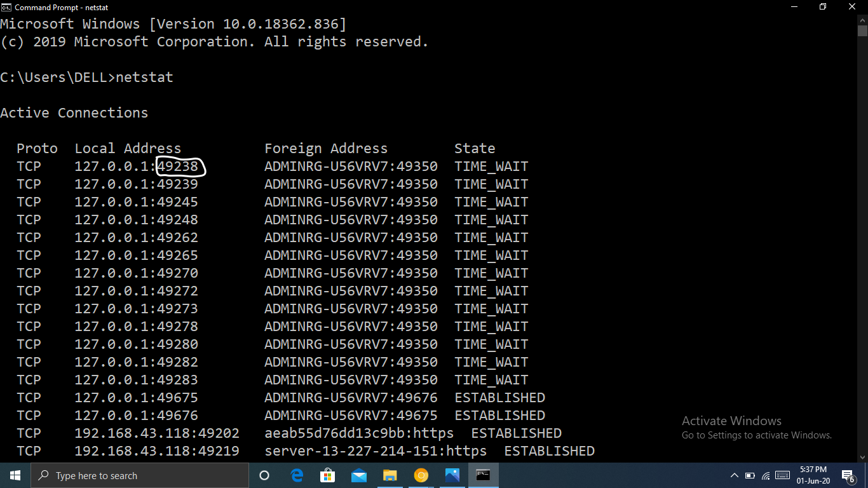The image size is (868, 488).
Task: Open Microsoft Store from taskbar
Action: [328, 475]
